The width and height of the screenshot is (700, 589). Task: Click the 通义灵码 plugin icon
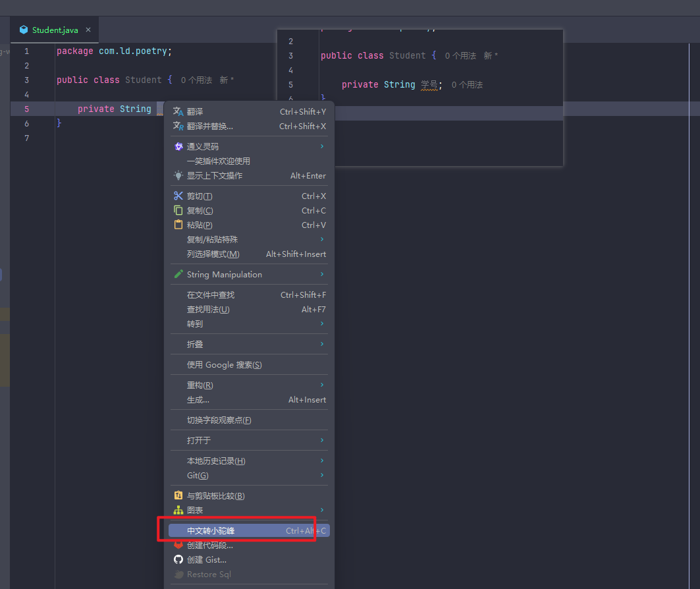tap(178, 146)
